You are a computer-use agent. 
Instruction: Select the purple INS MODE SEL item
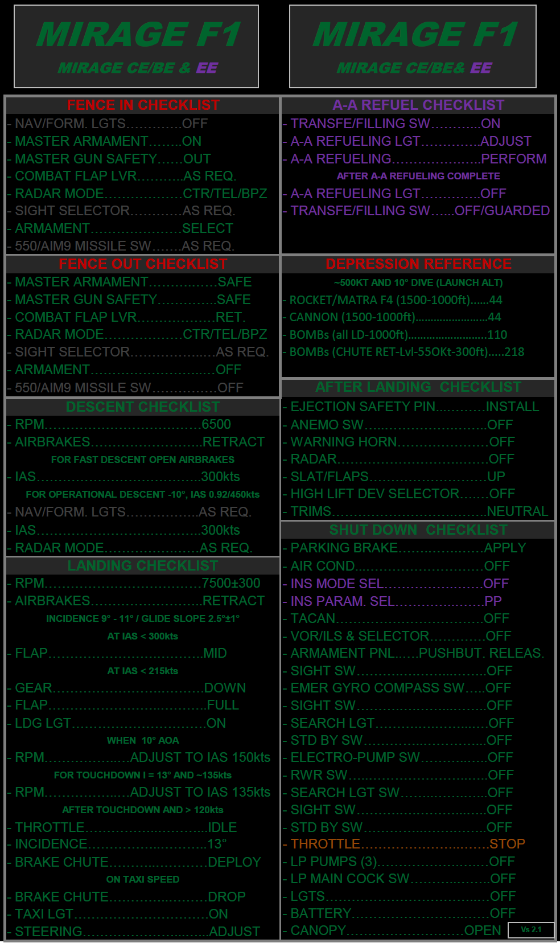coord(400,584)
